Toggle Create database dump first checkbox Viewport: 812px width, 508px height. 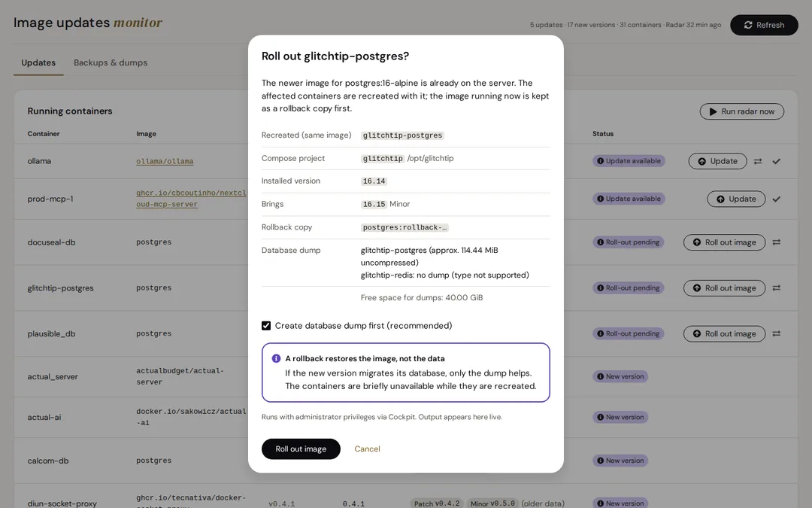pyautogui.click(x=266, y=326)
